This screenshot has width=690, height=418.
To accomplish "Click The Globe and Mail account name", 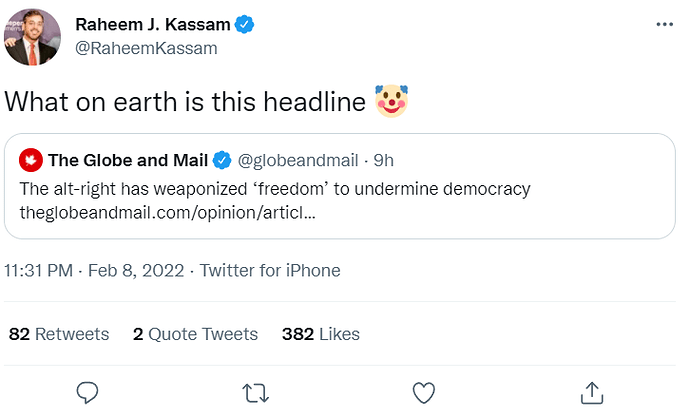I will 128,160.
